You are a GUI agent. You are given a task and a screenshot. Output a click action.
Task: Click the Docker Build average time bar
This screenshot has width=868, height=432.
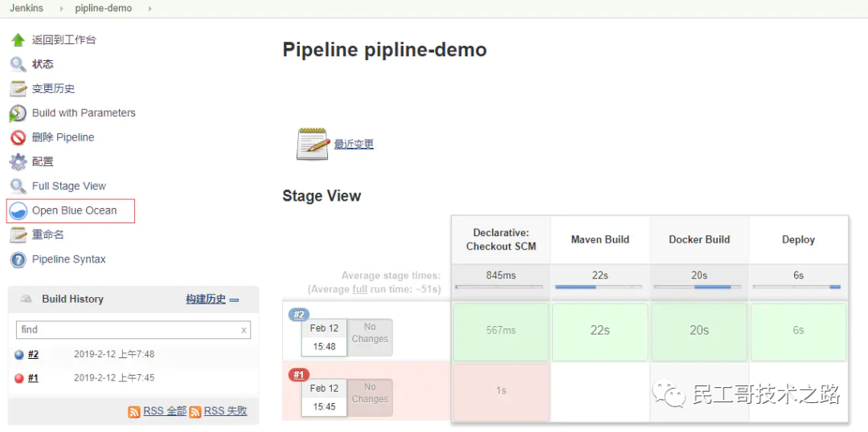click(x=699, y=287)
